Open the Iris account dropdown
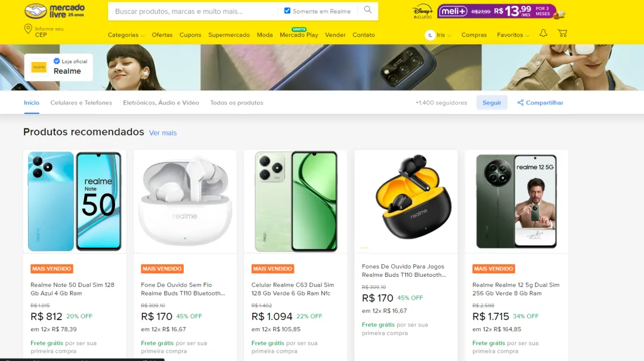 coord(444,35)
